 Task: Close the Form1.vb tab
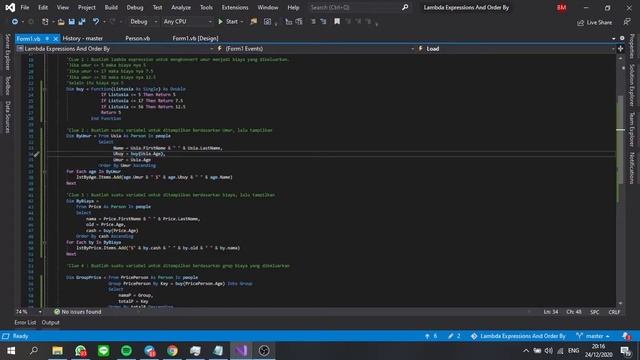tap(56, 38)
